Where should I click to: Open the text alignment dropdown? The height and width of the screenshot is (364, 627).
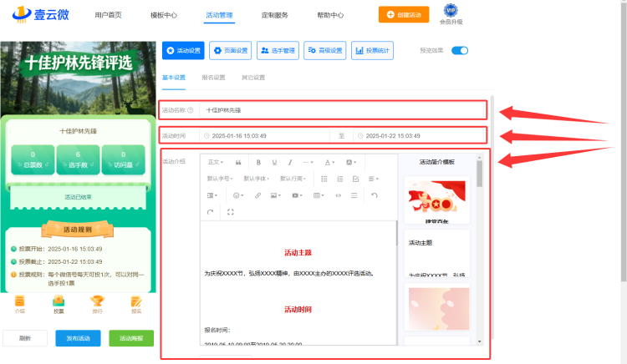(x=374, y=179)
